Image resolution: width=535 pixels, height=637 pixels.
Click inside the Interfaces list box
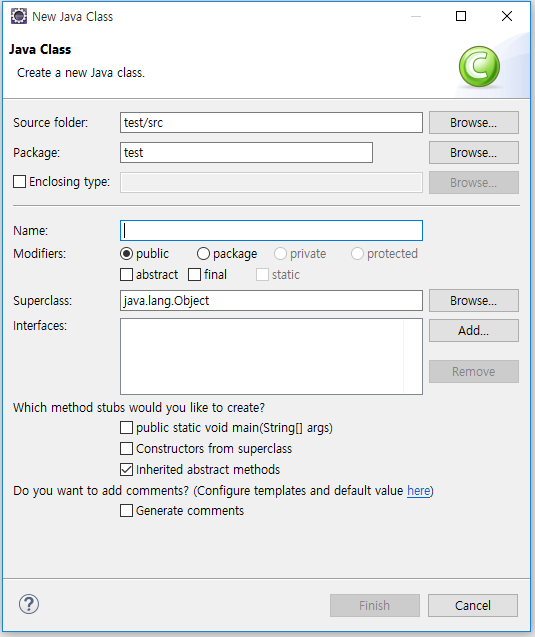[x=271, y=356]
